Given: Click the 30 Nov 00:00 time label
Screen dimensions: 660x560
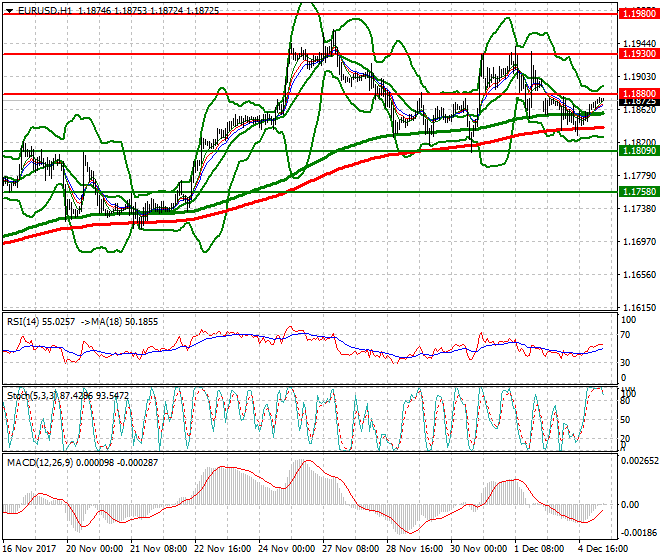Looking at the screenshot, I should pyautogui.click(x=479, y=549).
